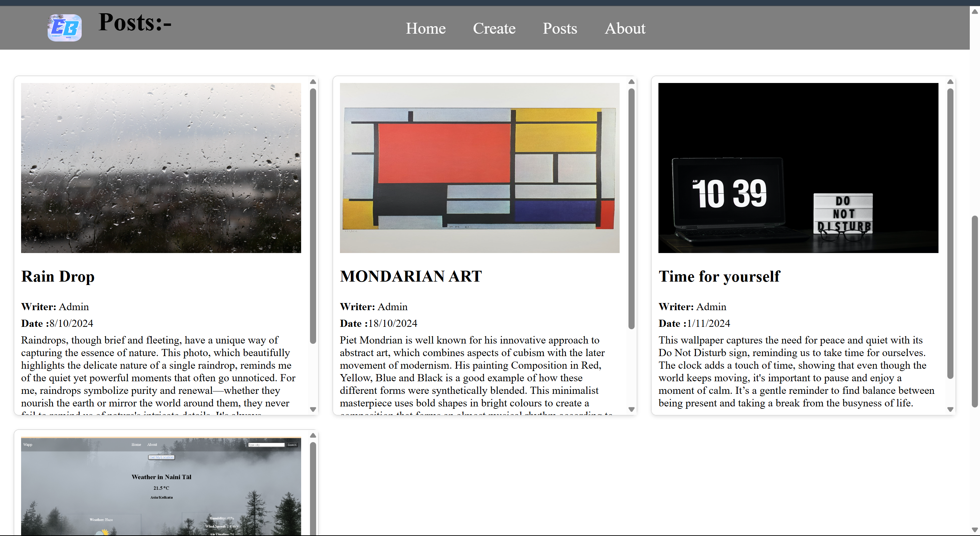Open the About page link
This screenshot has height=536, width=980.
(x=625, y=29)
